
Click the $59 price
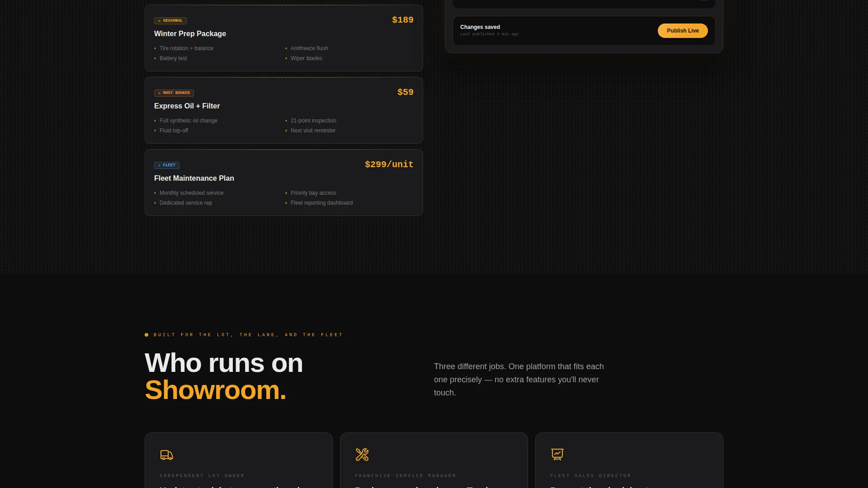(405, 92)
